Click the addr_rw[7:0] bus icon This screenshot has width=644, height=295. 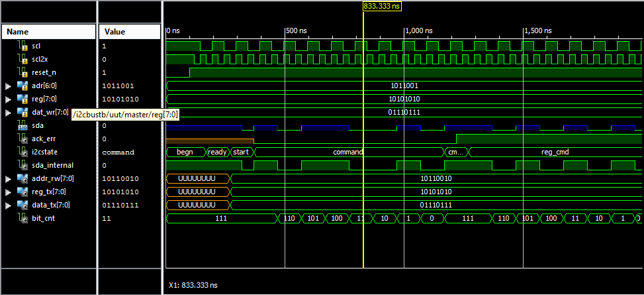(x=23, y=178)
